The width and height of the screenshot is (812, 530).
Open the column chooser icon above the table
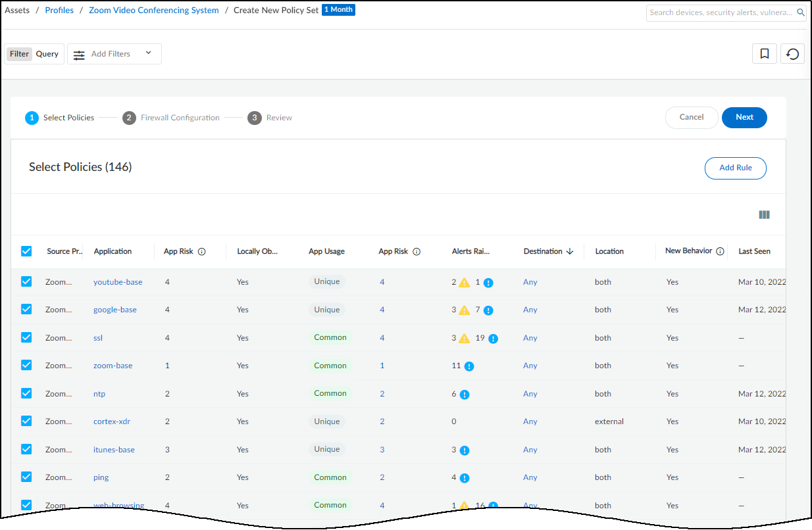tap(764, 214)
